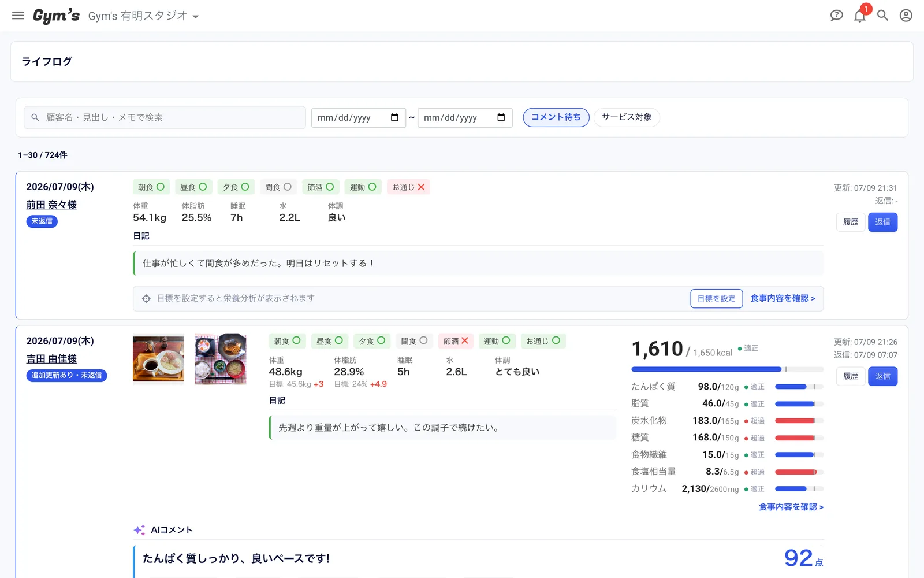
Task: Click 履歴 button for 前田 奈々様
Action: coord(851,222)
